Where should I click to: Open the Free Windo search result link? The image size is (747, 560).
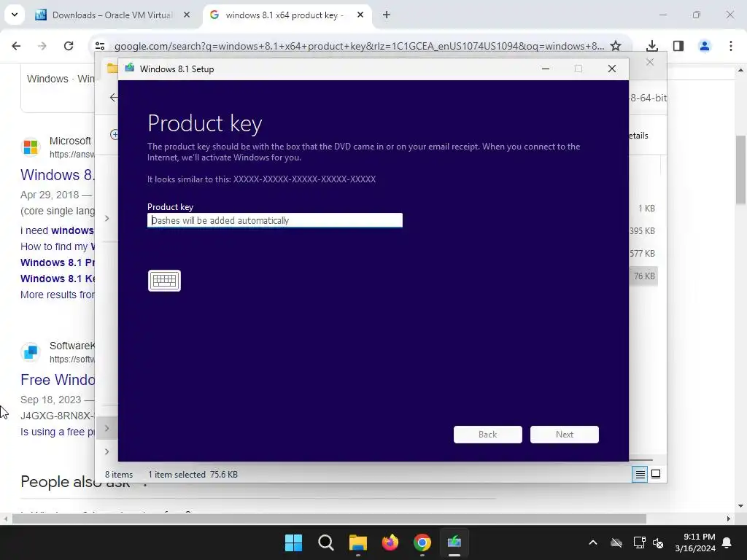coord(57,379)
